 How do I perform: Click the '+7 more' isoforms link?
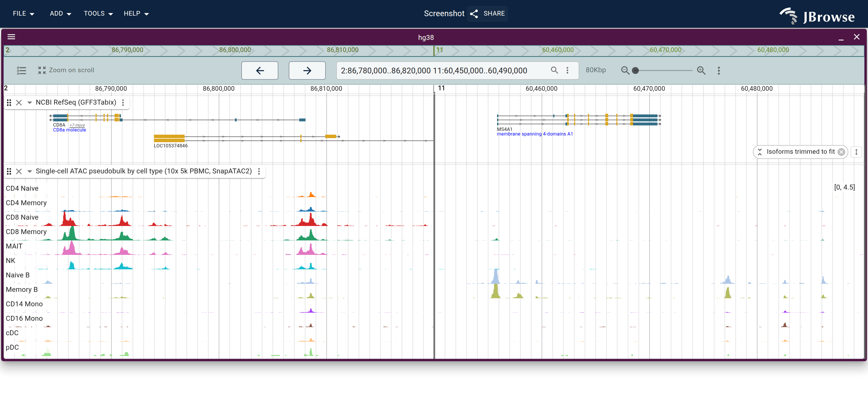click(x=77, y=125)
